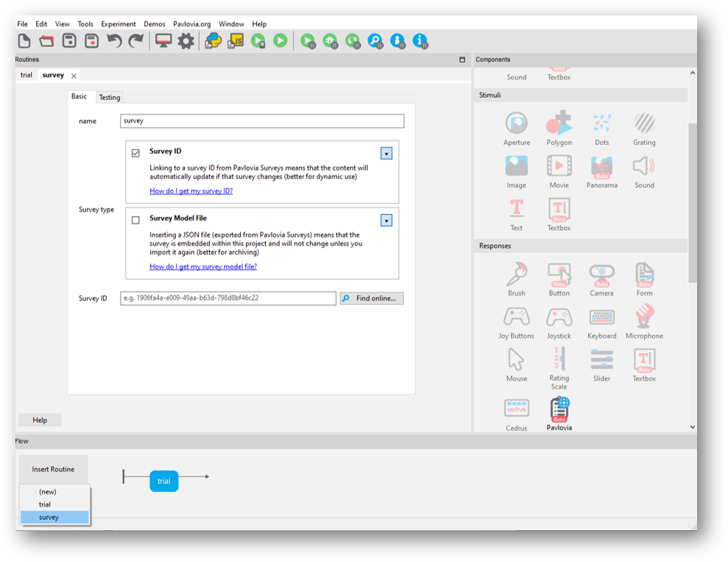
Task: Click the Insert Routine button
Action: (54, 469)
